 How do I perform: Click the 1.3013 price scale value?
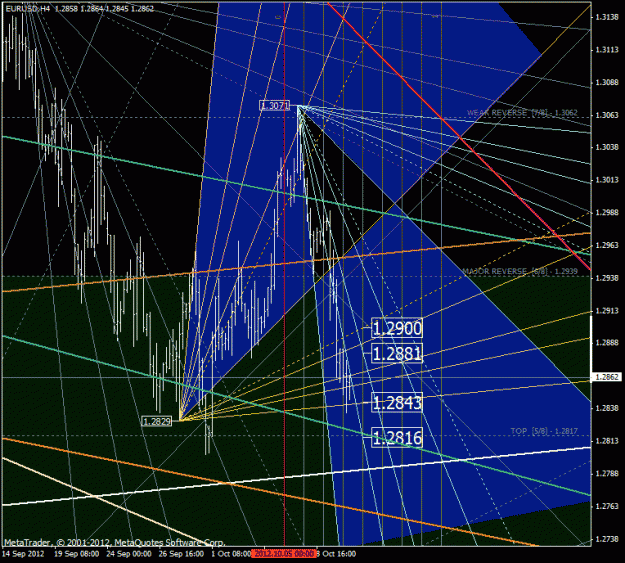(x=607, y=180)
